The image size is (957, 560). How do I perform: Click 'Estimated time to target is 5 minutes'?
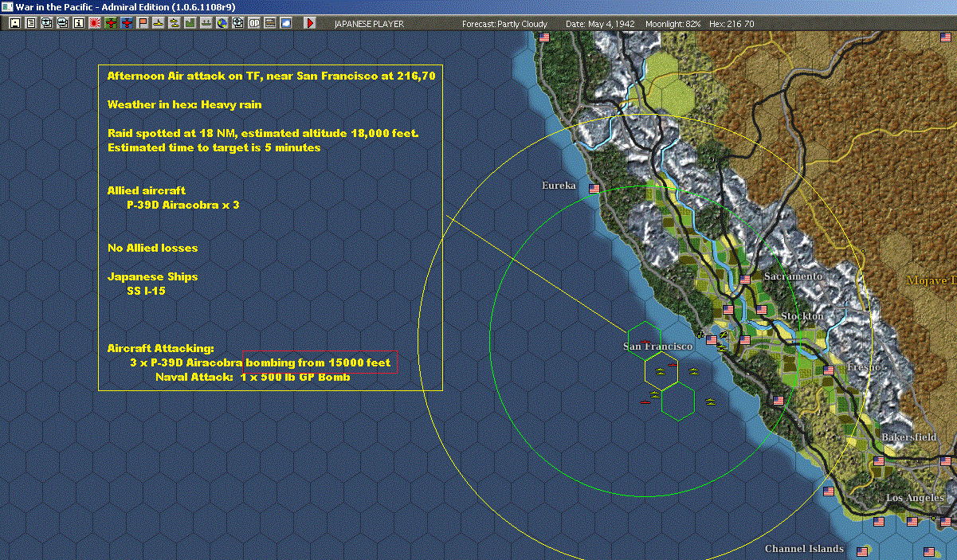click(x=214, y=147)
